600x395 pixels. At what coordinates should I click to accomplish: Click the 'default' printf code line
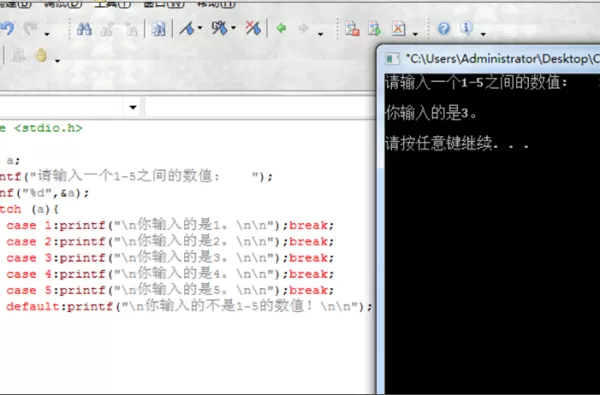189,306
